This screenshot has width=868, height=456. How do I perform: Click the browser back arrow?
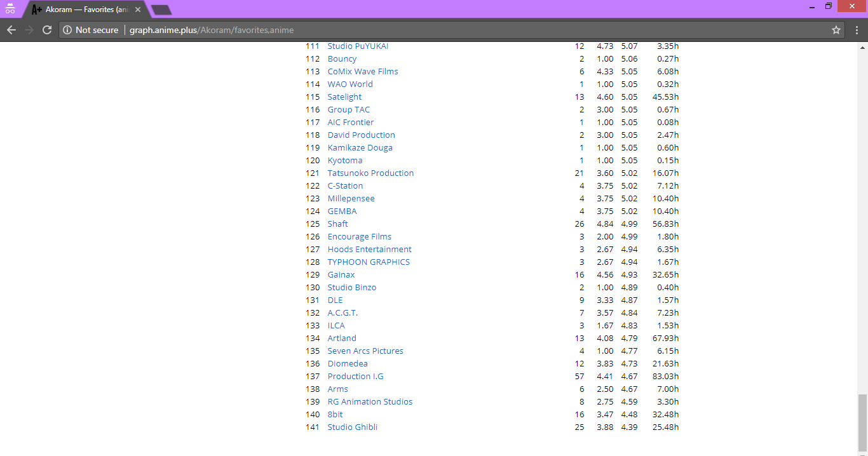tap(11, 30)
